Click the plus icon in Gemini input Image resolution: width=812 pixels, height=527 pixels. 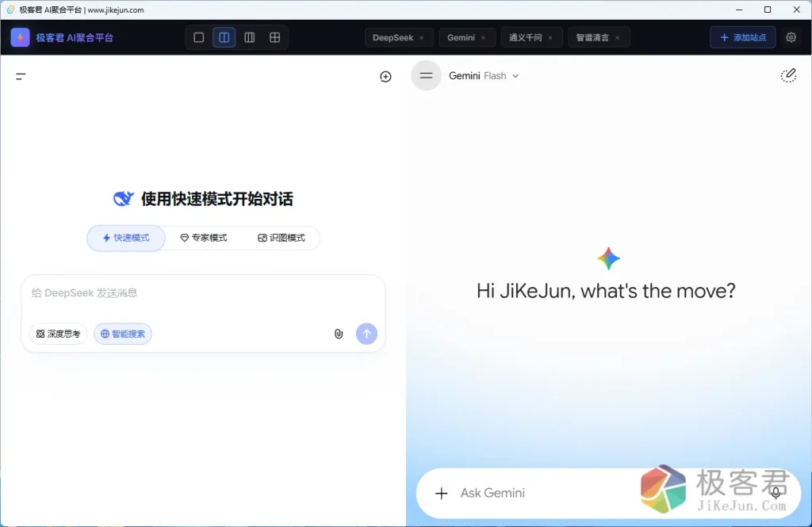441,494
